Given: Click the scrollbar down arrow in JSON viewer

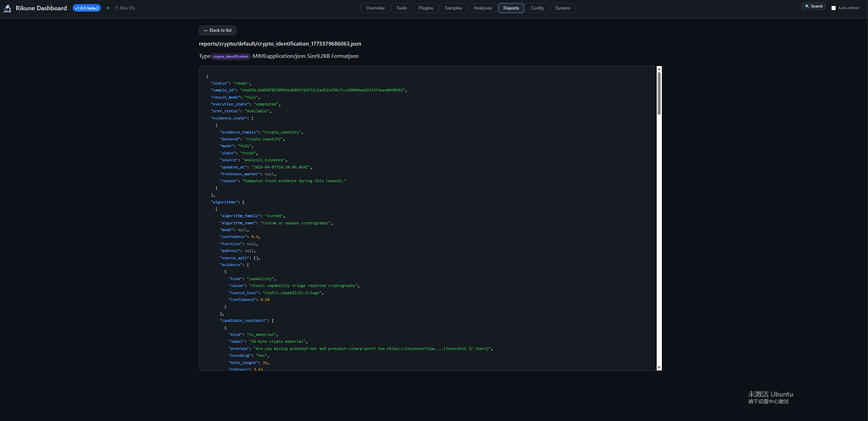Looking at the screenshot, I should pyautogui.click(x=659, y=368).
